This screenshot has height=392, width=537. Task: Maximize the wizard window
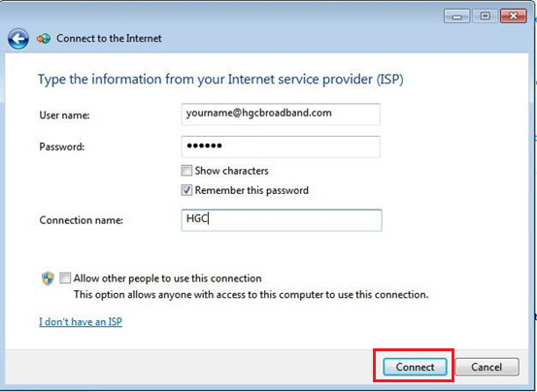485,16
